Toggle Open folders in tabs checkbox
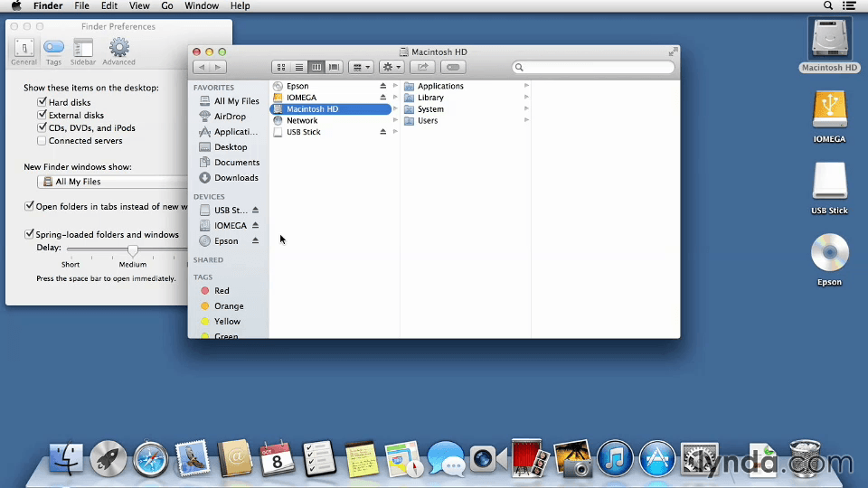Image resolution: width=868 pixels, height=488 pixels. [29, 206]
